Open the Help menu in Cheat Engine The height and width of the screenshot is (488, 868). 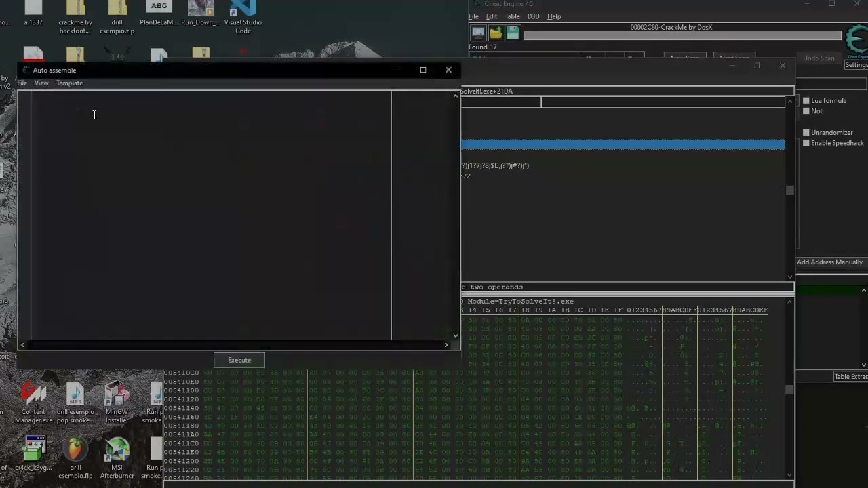[554, 16]
